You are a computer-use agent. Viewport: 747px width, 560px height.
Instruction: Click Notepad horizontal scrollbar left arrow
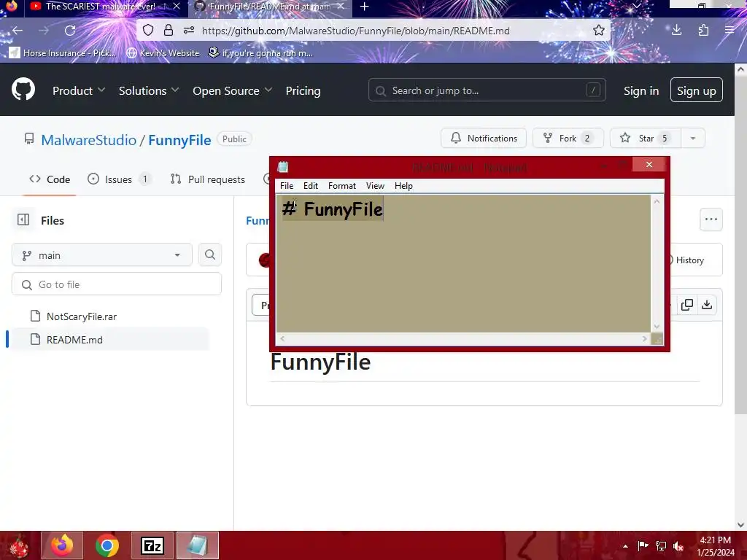[x=282, y=338]
